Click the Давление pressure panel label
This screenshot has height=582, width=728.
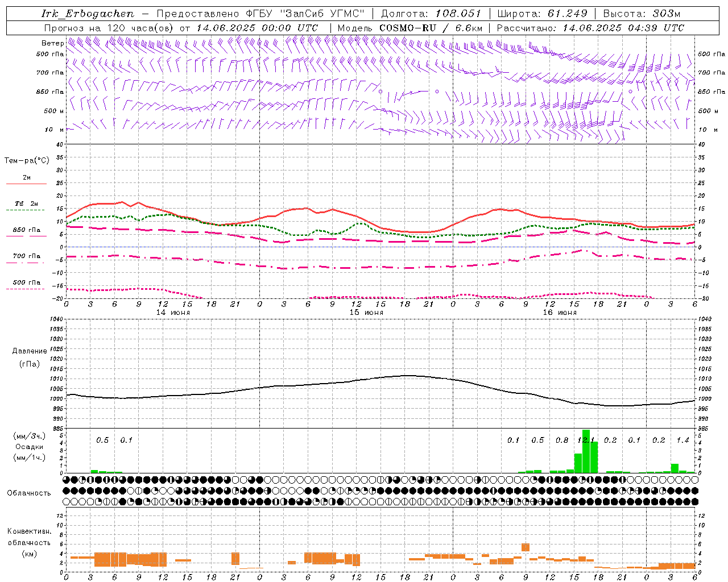[x=29, y=351]
